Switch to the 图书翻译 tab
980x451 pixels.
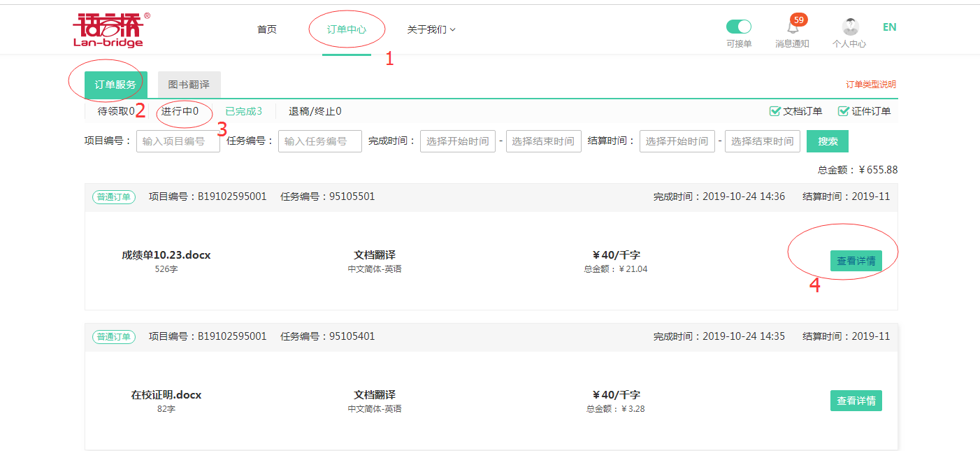tap(189, 85)
